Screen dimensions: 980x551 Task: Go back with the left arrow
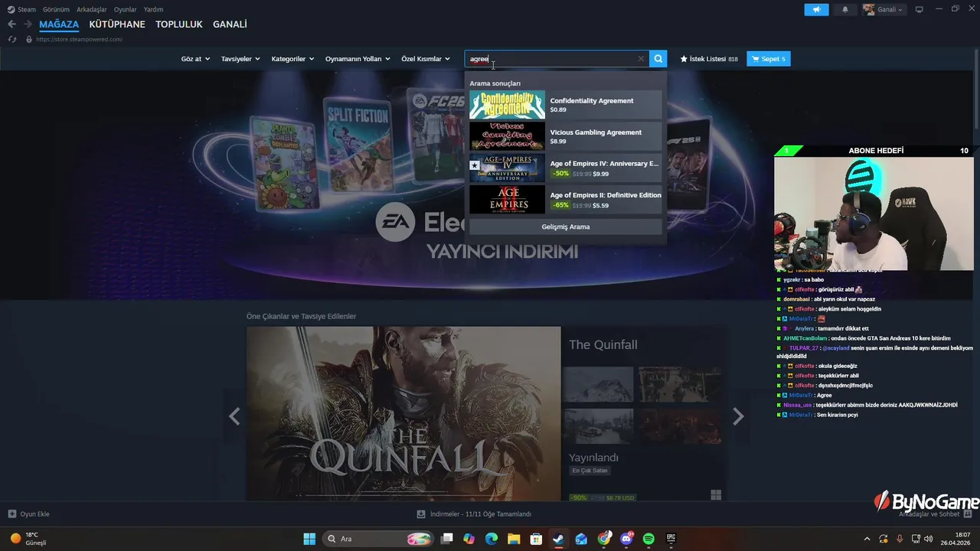click(x=11, y=24)
